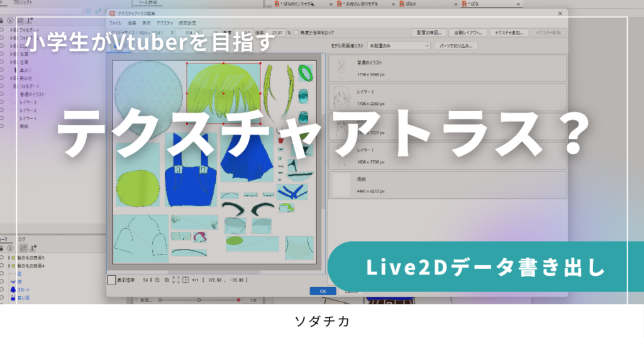Select the green front-hair texture in the atlas
The width and height of the screenshot is (644, 338).
click(223, 93)
